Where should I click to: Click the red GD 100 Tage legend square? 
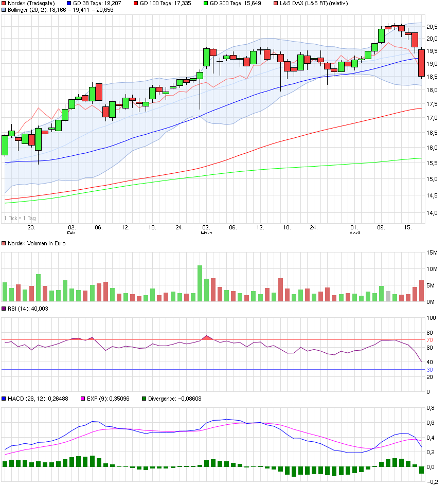136,3
